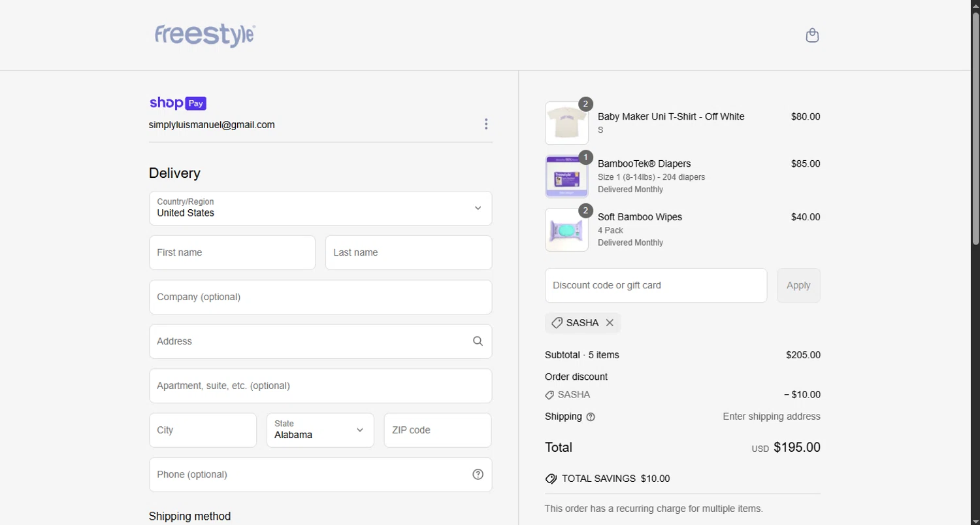Focus the Phone (optional) field

[320, 475]
